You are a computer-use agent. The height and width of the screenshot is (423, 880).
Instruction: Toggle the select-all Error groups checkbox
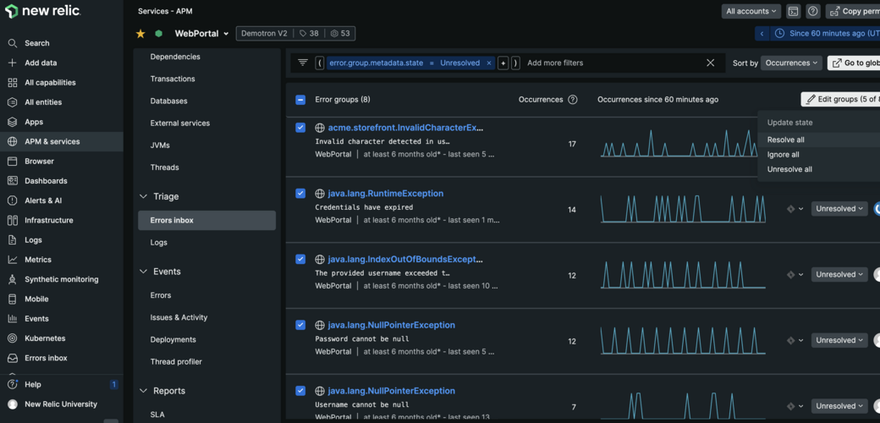coord(301,100)
